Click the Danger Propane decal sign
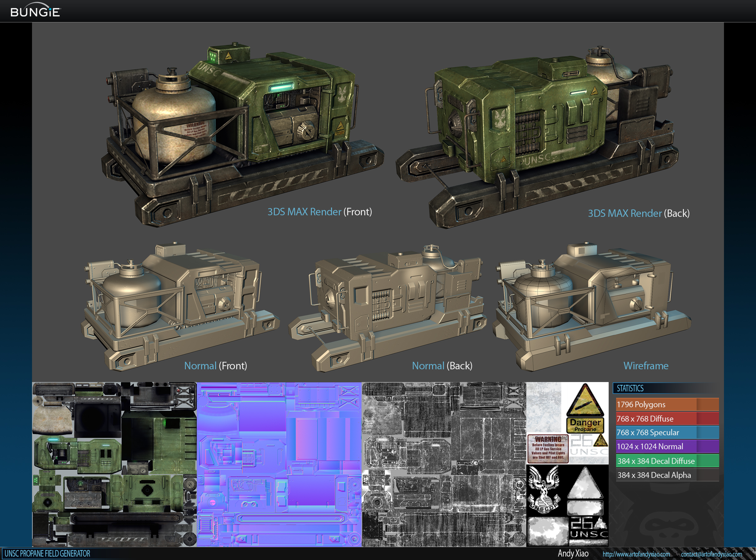The width and height of the screenshot is (756, 560). click(585, 425)
